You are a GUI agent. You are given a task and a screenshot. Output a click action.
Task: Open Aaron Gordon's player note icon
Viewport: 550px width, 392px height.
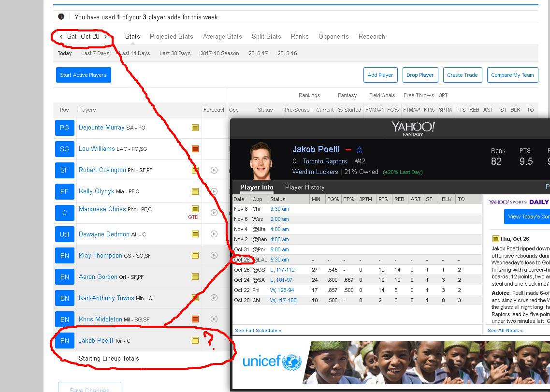[195, 276]
